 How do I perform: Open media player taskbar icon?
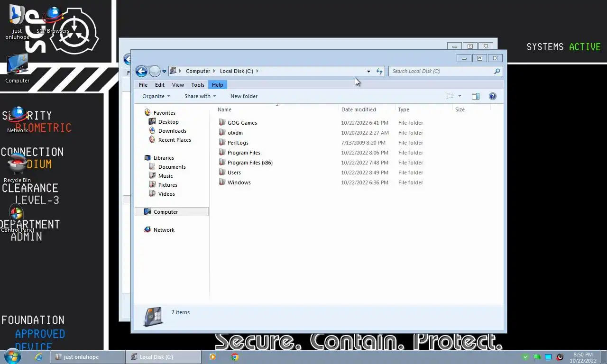213,357
